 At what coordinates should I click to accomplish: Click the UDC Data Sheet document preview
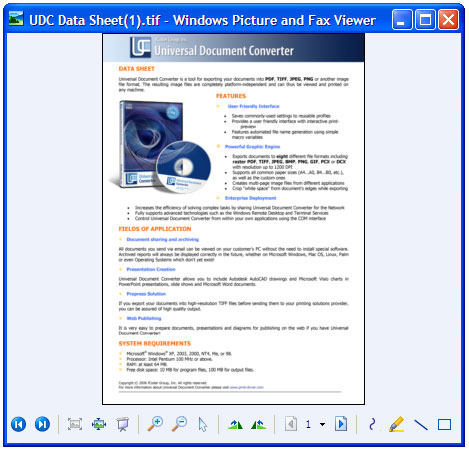[234, 219]
